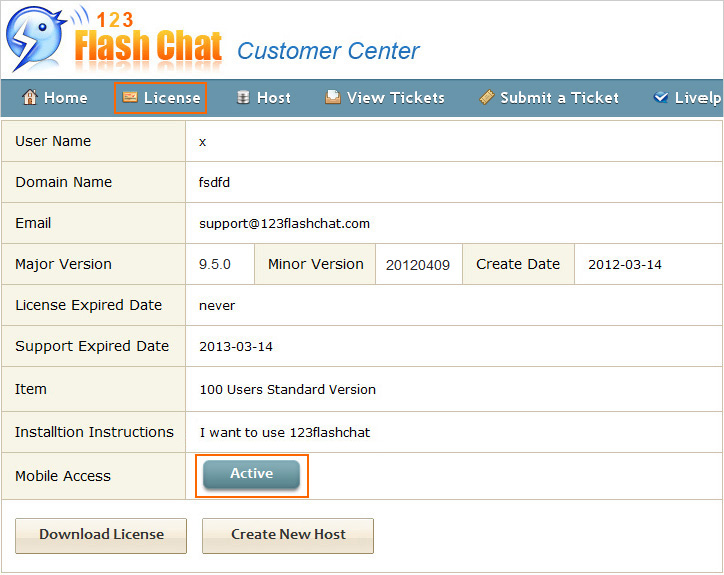Click the license expired value never
This screenshot has width=724, height=575.
[217, 306]
